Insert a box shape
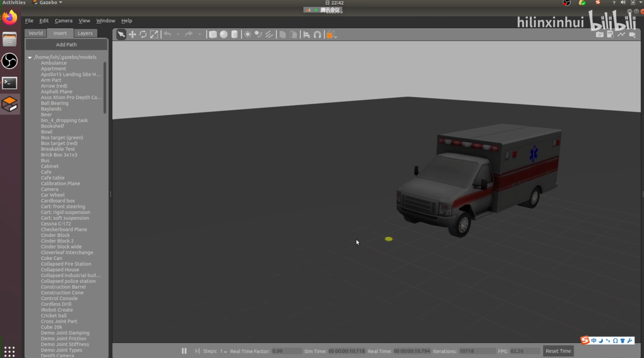 coord(213,35)
